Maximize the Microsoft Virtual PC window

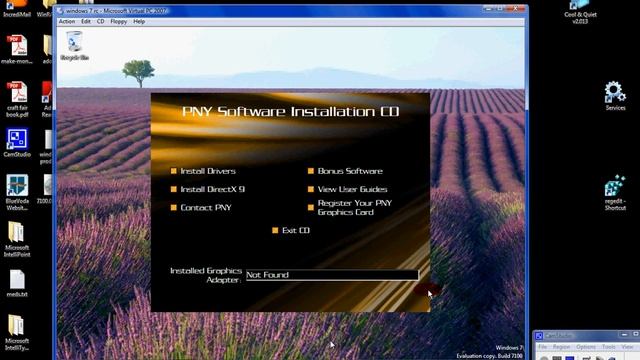(499, 9)
